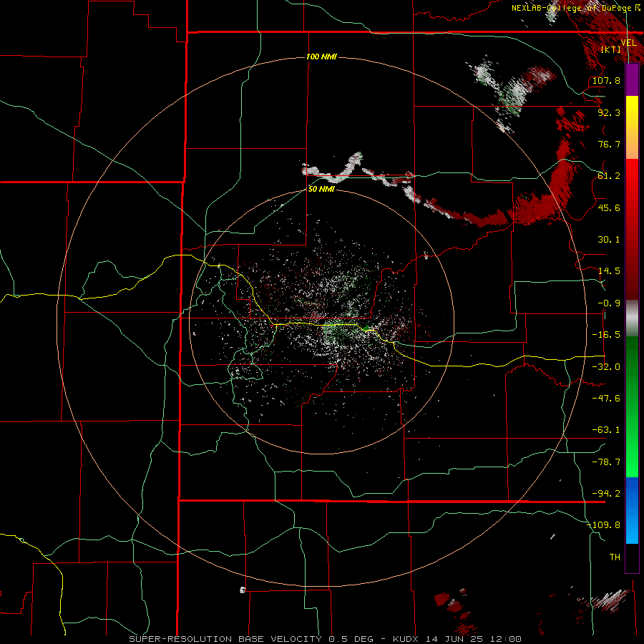Select the 30.1 velocity scale value
The height and width of the screenshot is (644, 644).
click(x=609, y=239)
